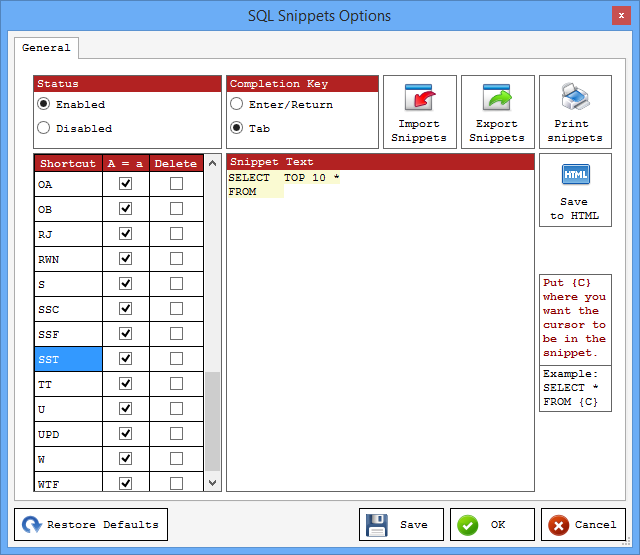Click the A = a column header

point(126,163)
